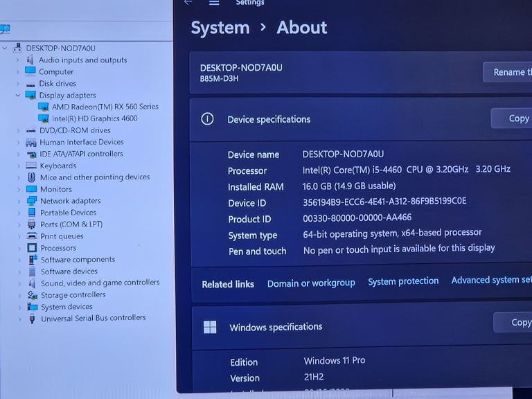Click the Portable Devices icon
The width and height of the screenshot is (532, 399).
tap(32, 213)
